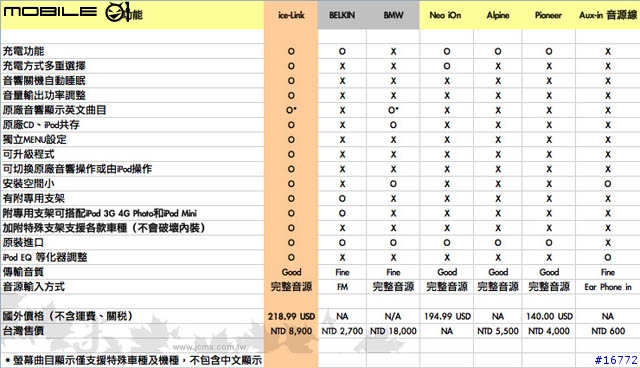Screen dimensions: 640x368
Task: Click the 台灣售價 row label
Action: coord(23,330)
